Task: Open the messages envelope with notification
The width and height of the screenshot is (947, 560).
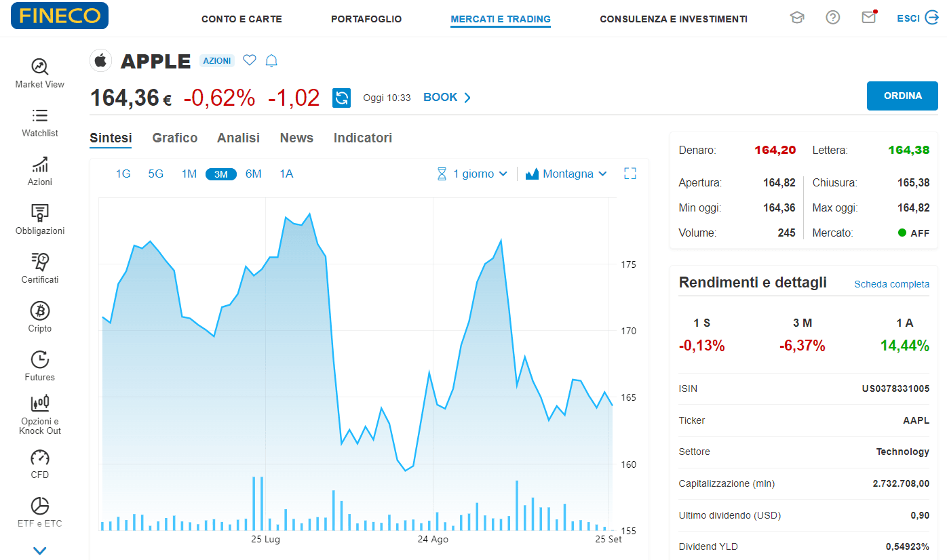Action: (x=868, y=17)
